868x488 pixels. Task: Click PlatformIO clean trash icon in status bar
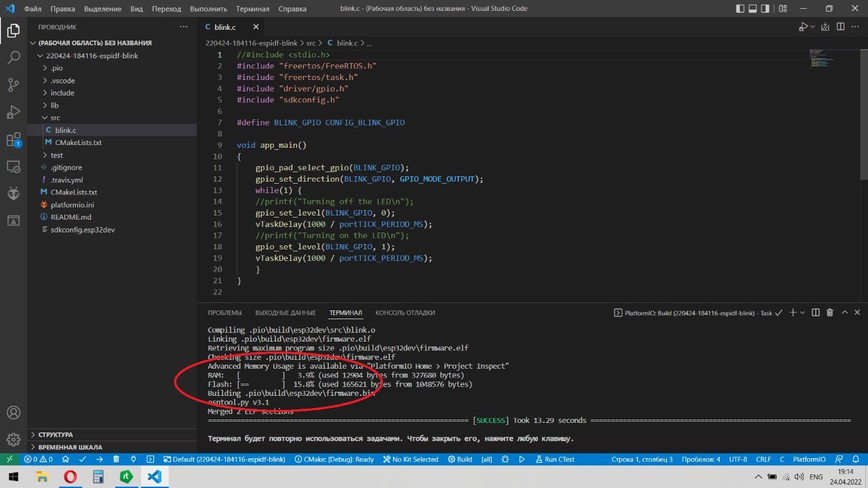116,459
